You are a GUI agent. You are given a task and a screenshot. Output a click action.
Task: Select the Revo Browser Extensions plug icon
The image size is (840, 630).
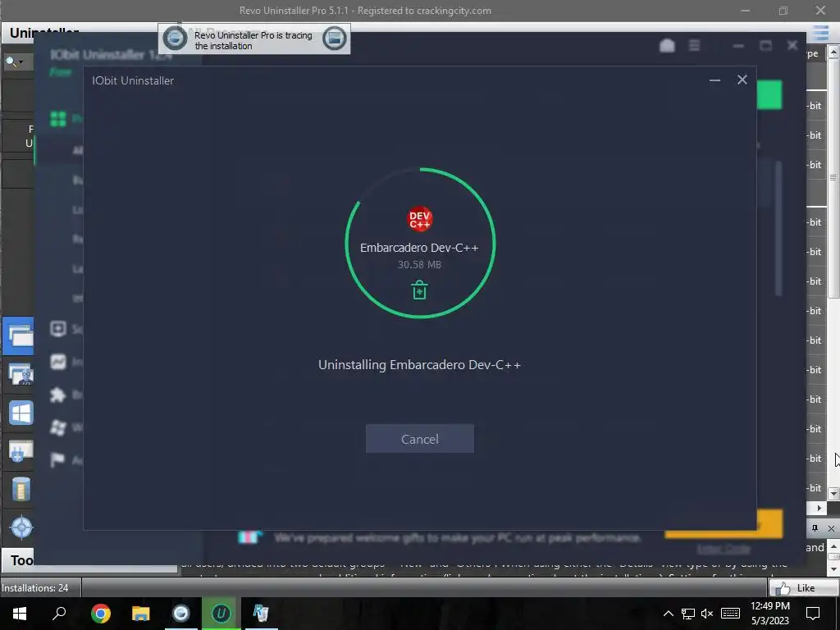(x=21, y=451)
